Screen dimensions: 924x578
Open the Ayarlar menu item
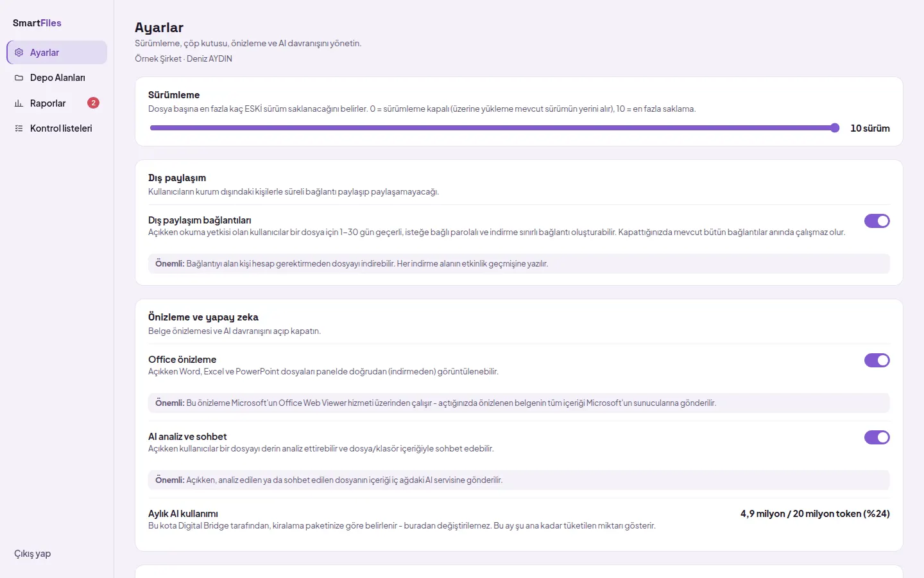tap(57, 53)
